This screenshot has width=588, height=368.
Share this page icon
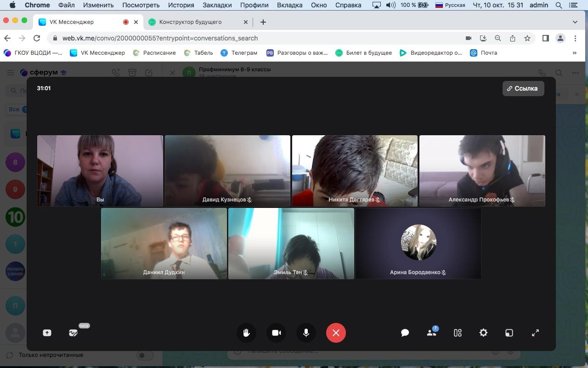click(x=512, y=38)
